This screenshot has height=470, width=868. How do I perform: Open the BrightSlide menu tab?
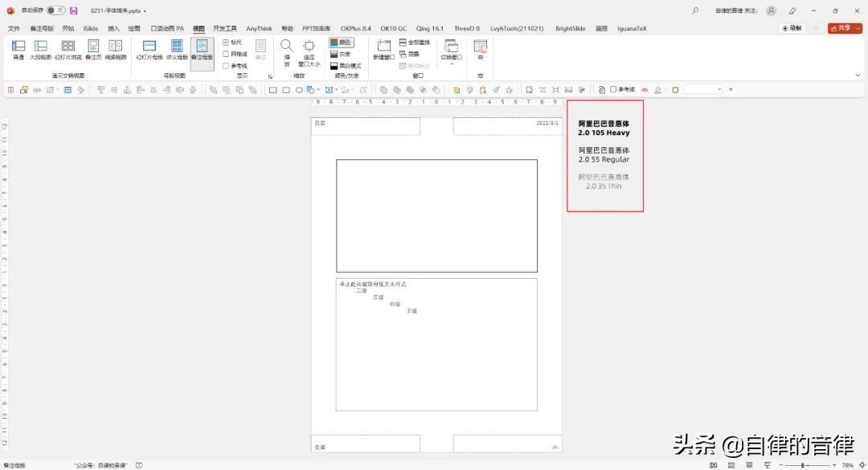click(x=570, y=28)
